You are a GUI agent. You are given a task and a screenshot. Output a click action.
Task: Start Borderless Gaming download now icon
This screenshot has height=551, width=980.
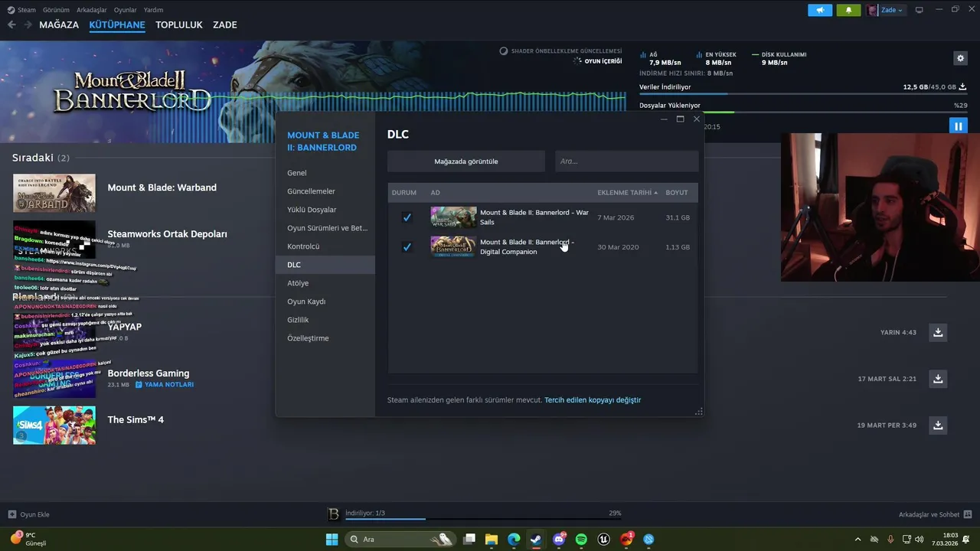click(938, 379)
